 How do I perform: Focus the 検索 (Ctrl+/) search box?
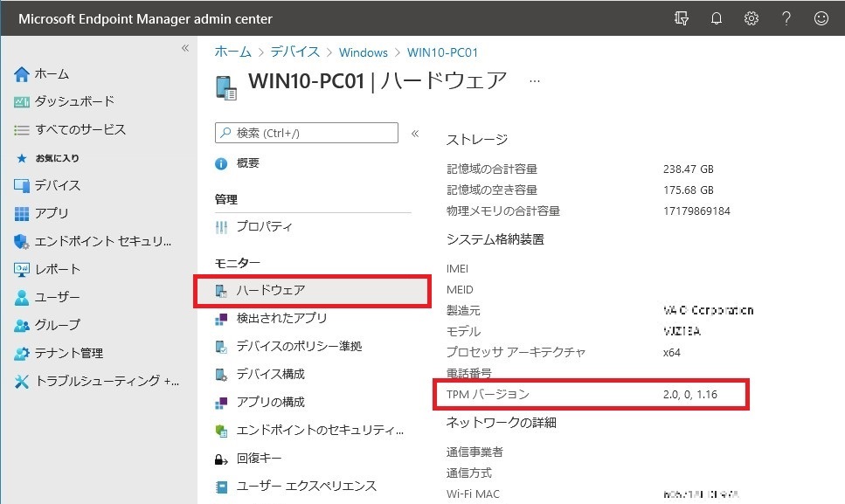tap(307, 133)
